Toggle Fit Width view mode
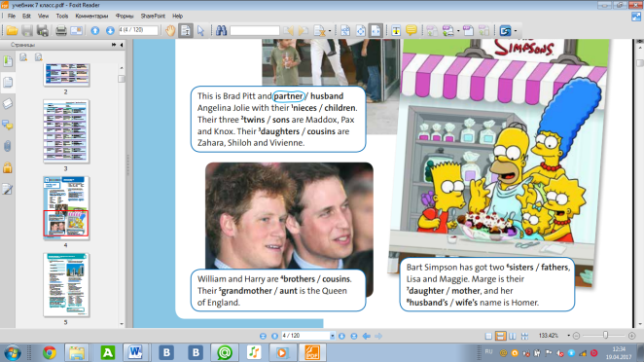Image resolution: width=644 pixels, height=362 pixels. 376,31
